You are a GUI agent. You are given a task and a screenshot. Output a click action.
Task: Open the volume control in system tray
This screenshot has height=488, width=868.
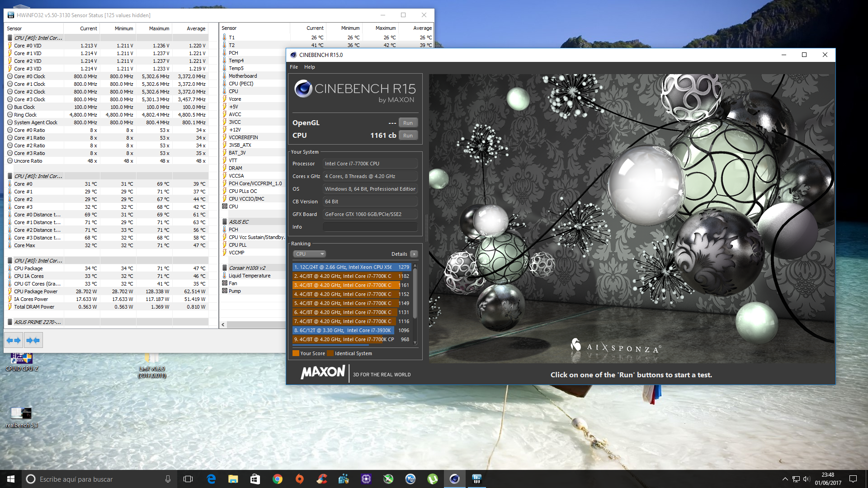click(807, 479)
